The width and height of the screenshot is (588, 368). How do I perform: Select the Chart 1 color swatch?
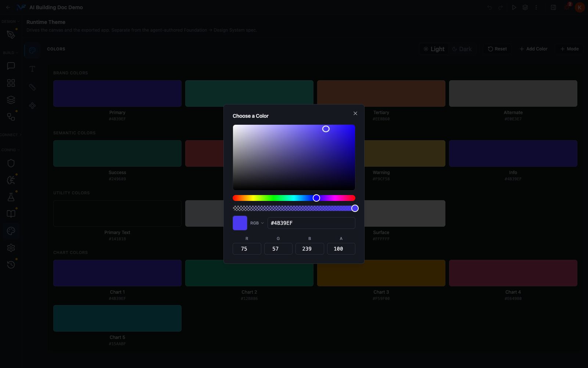point(117,273)
